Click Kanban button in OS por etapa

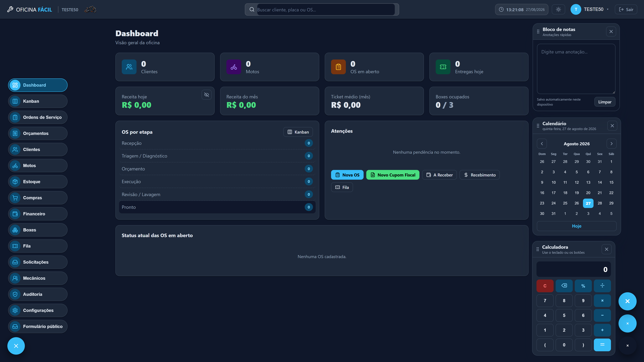point(298,132)
